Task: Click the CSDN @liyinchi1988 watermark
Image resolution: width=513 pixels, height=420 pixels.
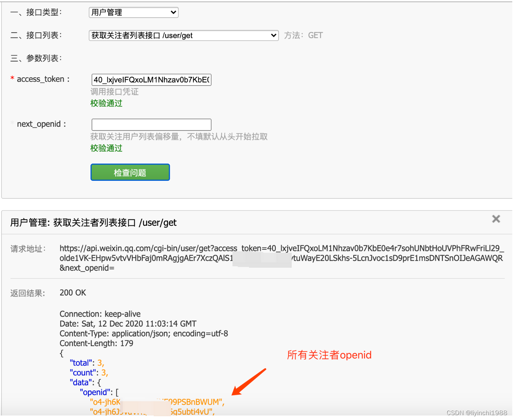Action: pyautogui.click(x=476, y=412)
